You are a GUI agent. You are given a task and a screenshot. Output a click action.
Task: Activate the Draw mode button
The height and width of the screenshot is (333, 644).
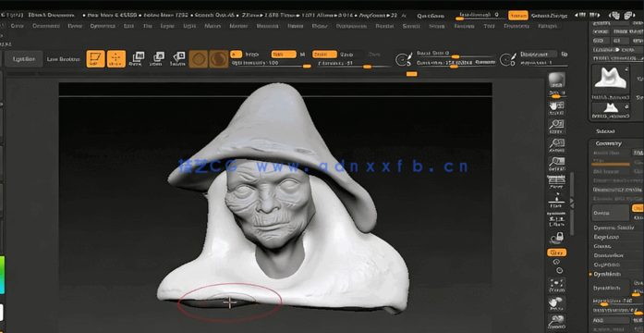116,59
